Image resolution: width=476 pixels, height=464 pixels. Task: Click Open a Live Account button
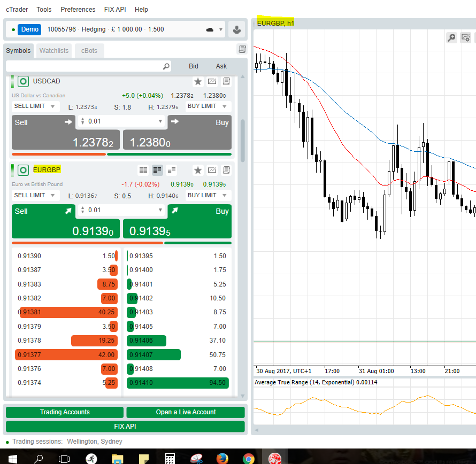186,412
